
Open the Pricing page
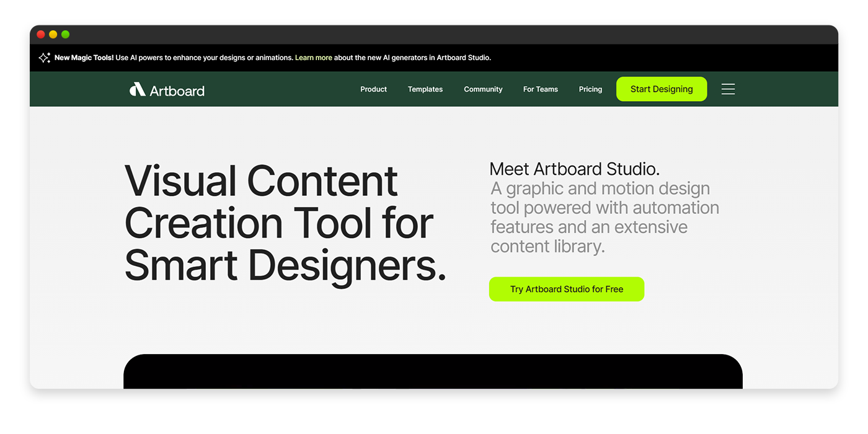pos(590,89)
